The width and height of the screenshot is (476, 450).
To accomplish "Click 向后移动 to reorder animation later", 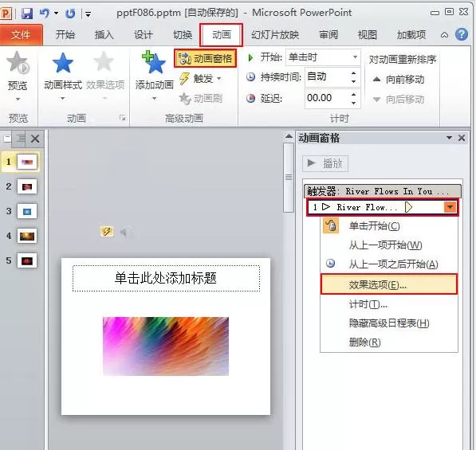I will pos(399,99).
